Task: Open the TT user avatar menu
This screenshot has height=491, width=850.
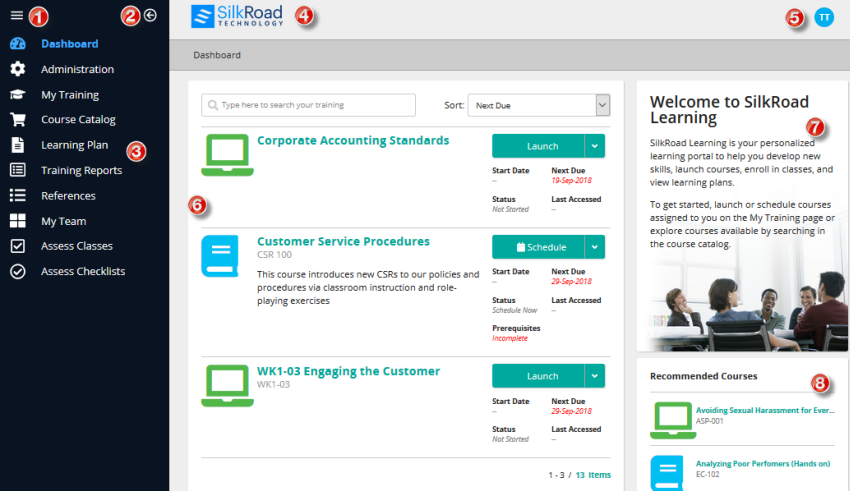Action: coord(824,17)
